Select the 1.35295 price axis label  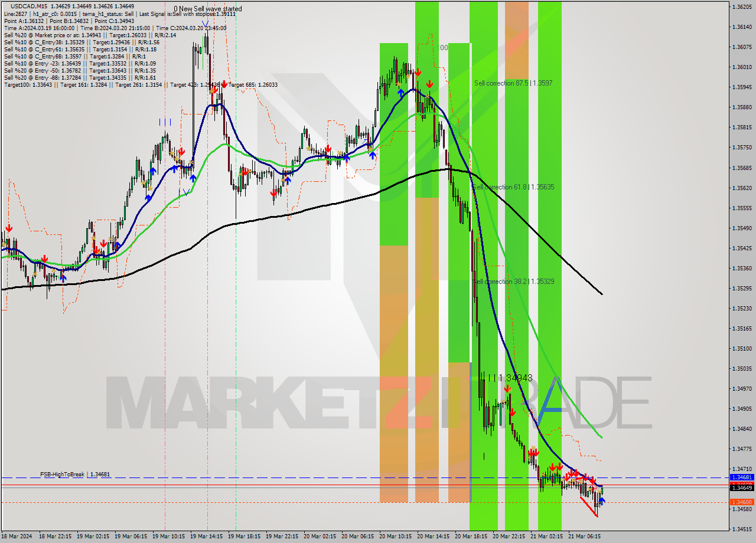click(741, 288)
